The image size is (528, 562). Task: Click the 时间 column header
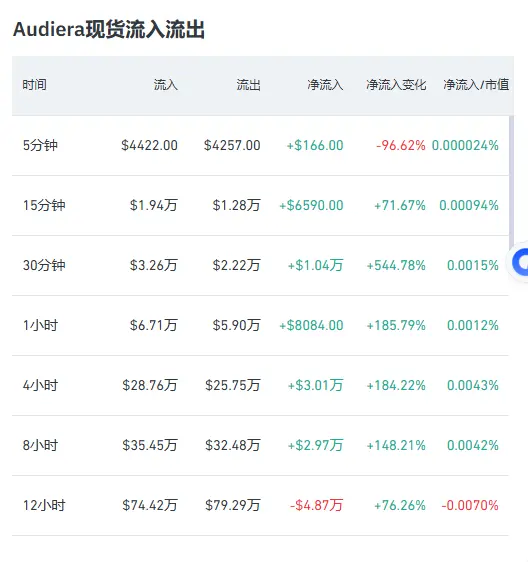34,85
